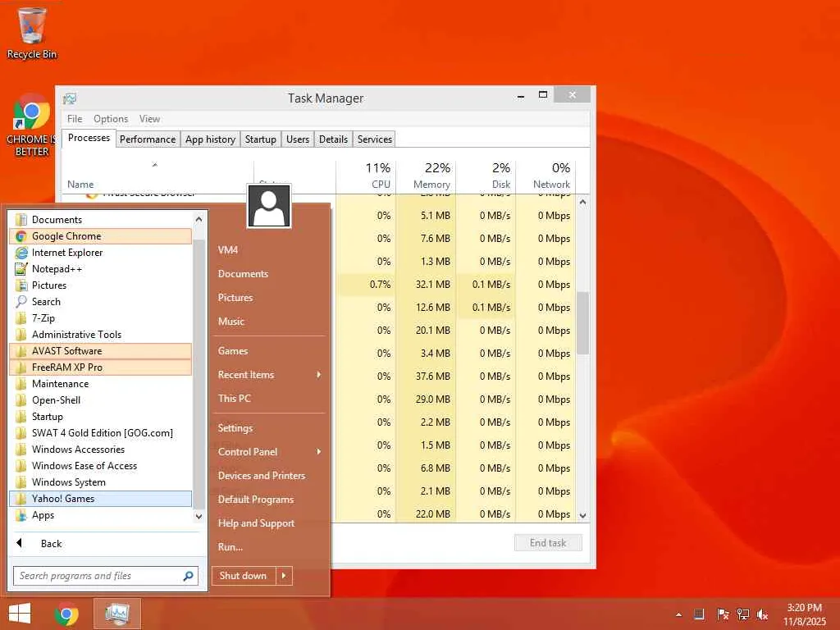Click the programs list scroll down arrow

(x=199, y=517)
